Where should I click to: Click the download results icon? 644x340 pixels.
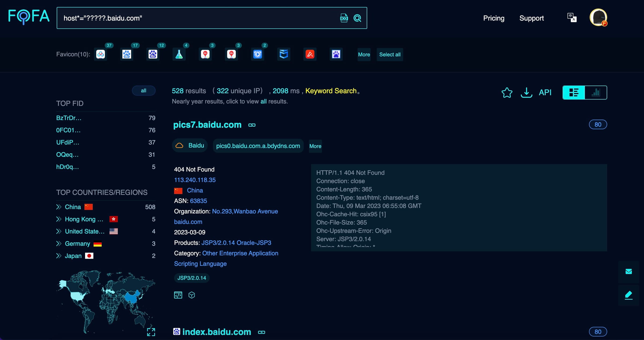click(x=526, y=93)
